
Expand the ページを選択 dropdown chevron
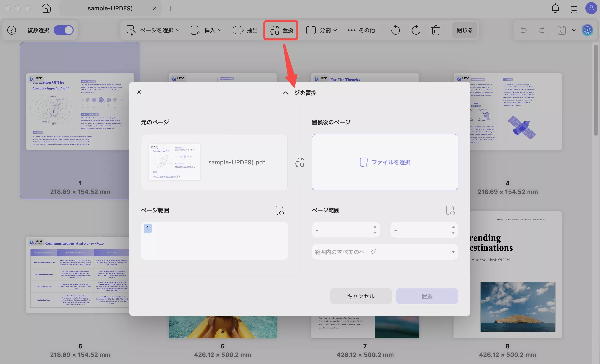pyautogui.click(x=178, y=30)
